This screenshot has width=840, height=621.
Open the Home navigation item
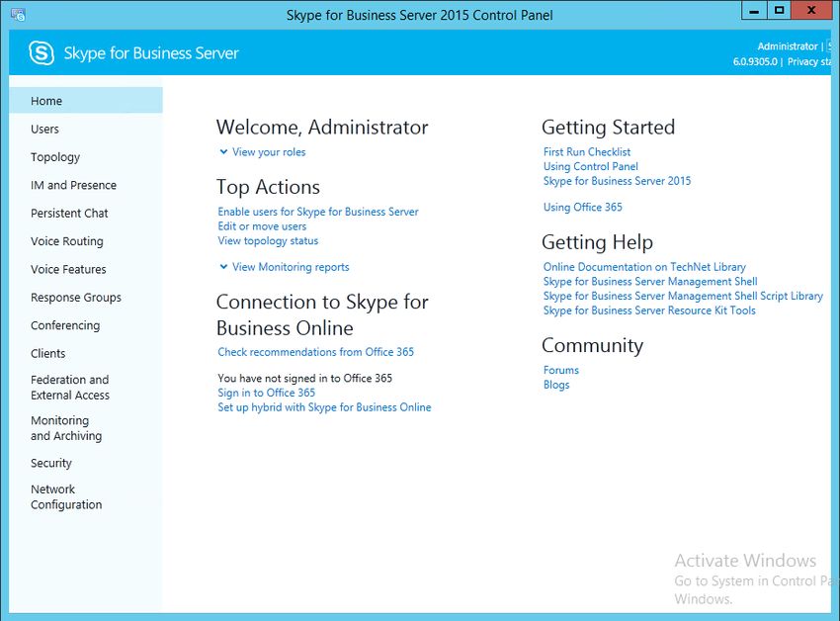tap(86, 100)
